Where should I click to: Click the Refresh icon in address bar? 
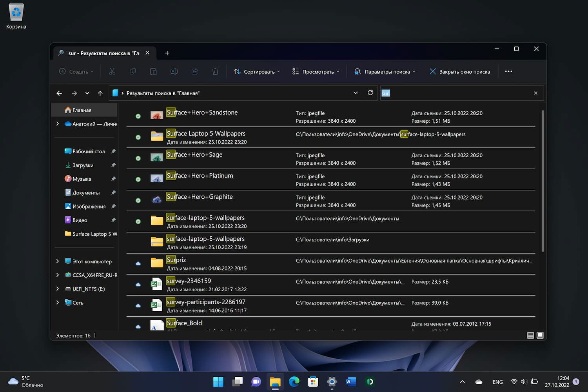(370, 93)
